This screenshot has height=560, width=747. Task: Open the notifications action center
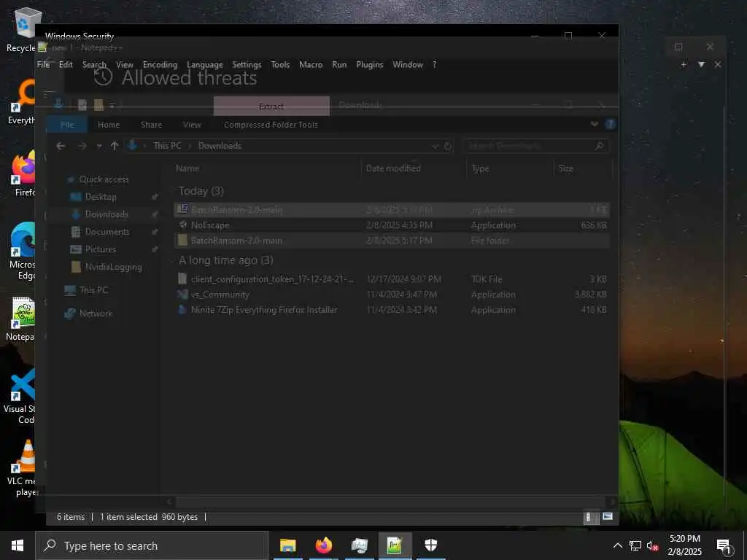[x=724, y=545]
